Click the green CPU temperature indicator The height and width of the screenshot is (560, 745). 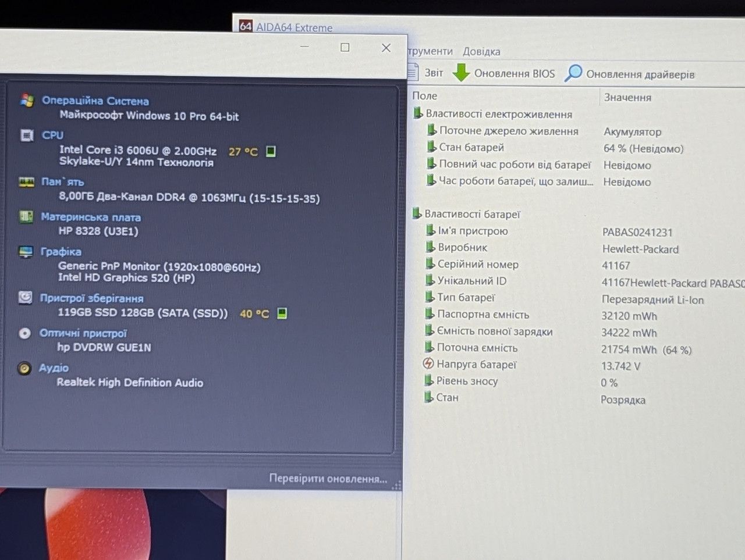tap(271, 151)
